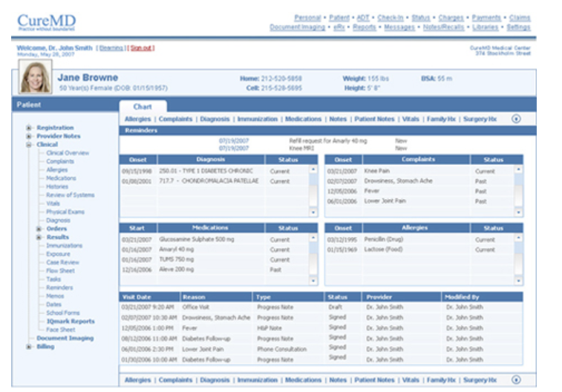
Task: Click the circular arrow icon in top chart navigation bar
Action: (x=516, y=119)
